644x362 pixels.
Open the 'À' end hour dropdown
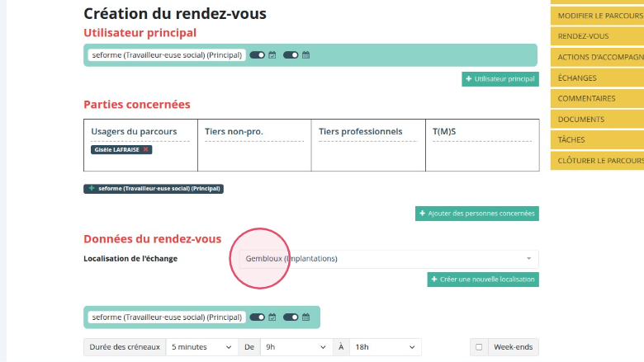(385, 348)
